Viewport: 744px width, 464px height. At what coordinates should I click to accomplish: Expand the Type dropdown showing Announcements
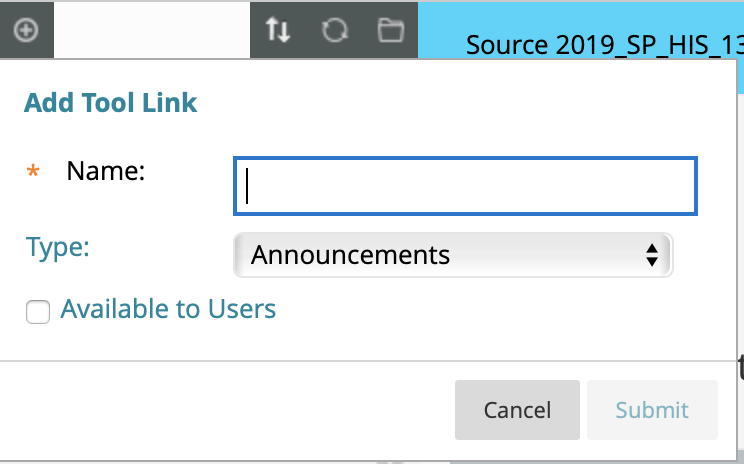pyautogui.click(x=453, y=255)
